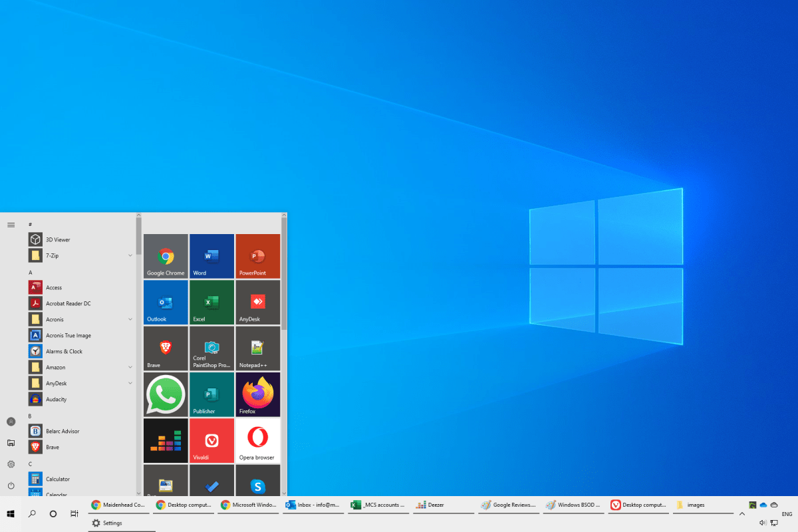Viewport: 798px width, 532px height.
Task: Switch to Google Reviews taskbar window
Action: tap(508, 505)
